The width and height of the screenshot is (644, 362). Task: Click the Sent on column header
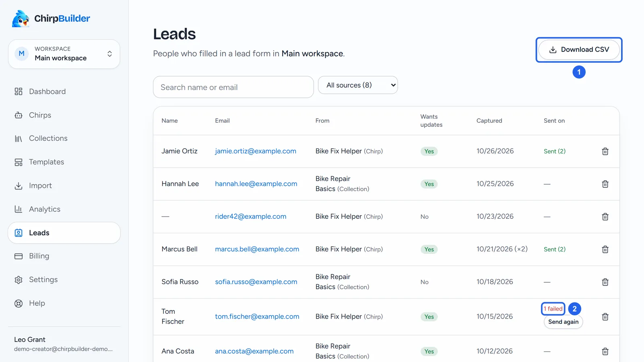(554, 121)
